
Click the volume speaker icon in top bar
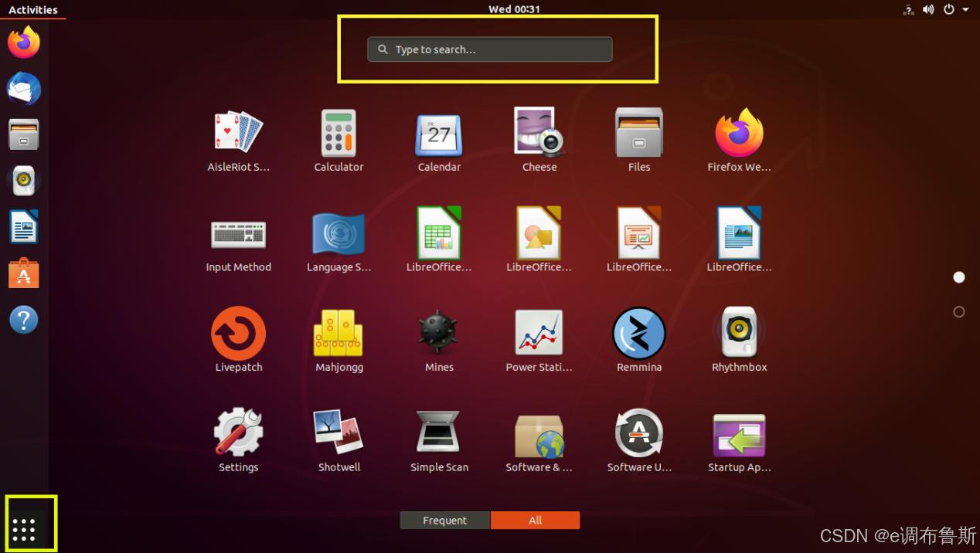(x=928, y=9)
